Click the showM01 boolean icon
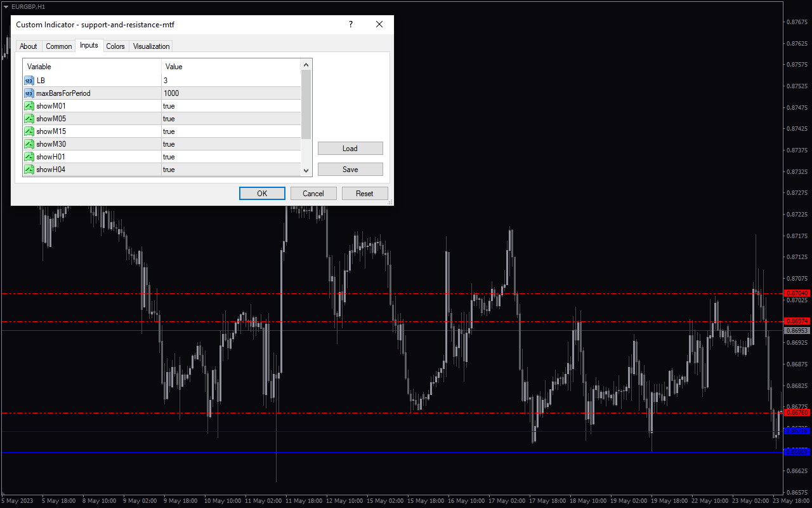This screenshot has height=508, width=812. pos(29,106)
